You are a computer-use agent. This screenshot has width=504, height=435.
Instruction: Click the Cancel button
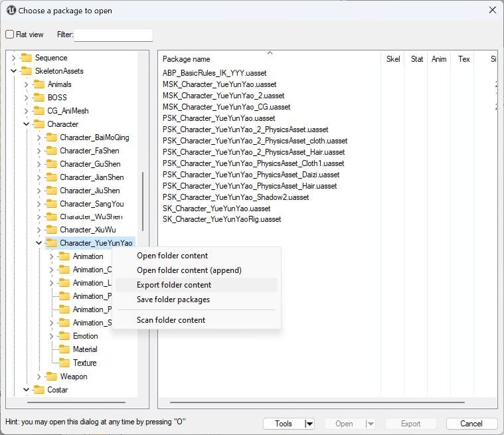(471, 424)
